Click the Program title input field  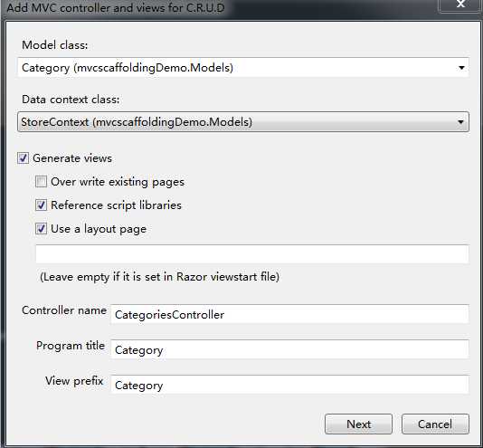click(x=289, y=349)
